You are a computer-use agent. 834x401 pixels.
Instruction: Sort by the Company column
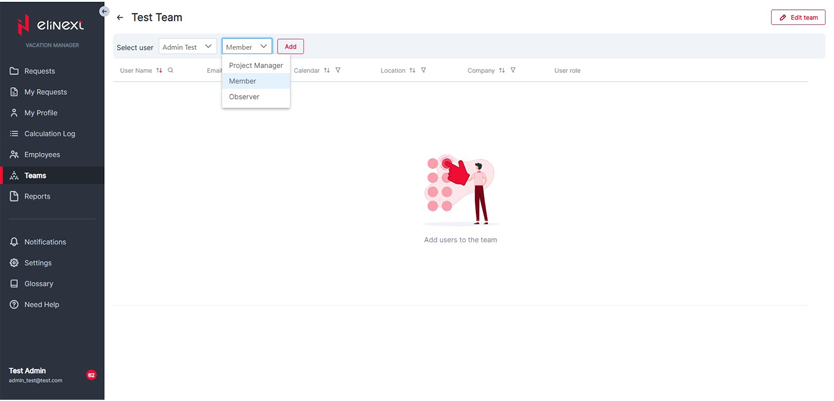pos(502,71)
